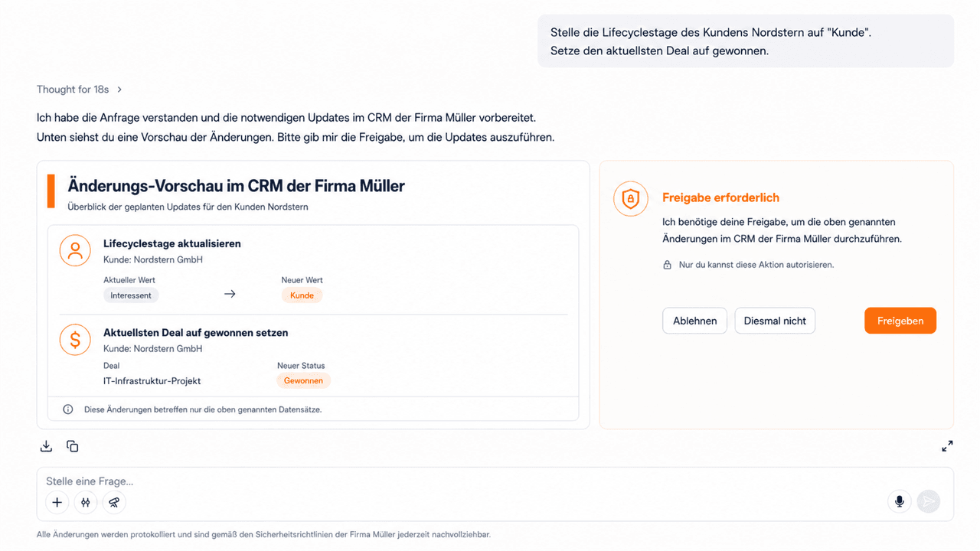
Task: Click the info icon in preview footer
Action: pos(68,409)
